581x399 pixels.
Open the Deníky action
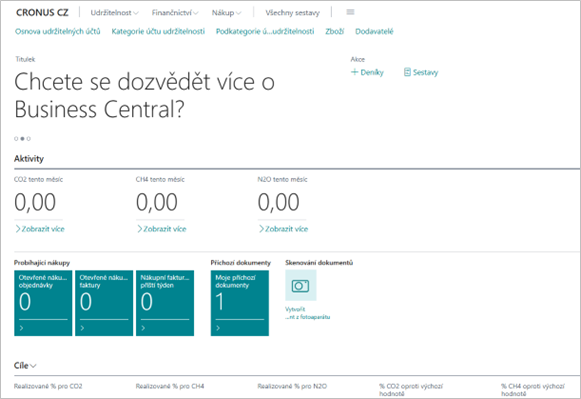point(367,72)
